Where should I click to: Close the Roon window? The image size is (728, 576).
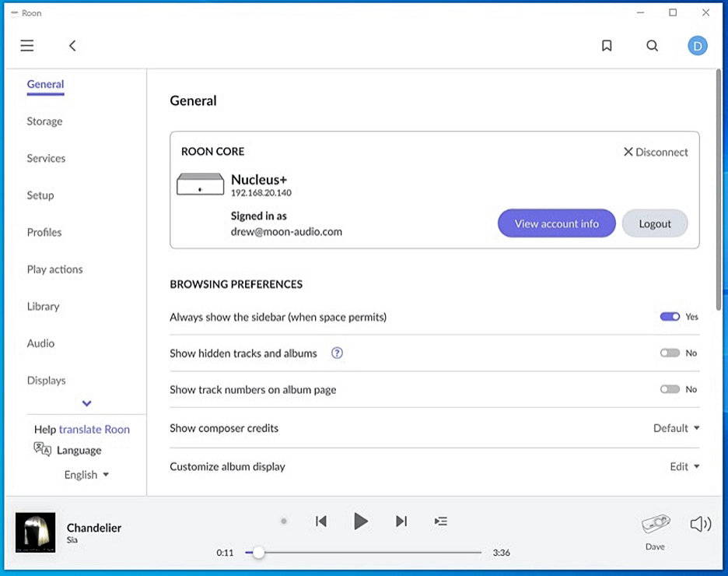coord(705,12)
